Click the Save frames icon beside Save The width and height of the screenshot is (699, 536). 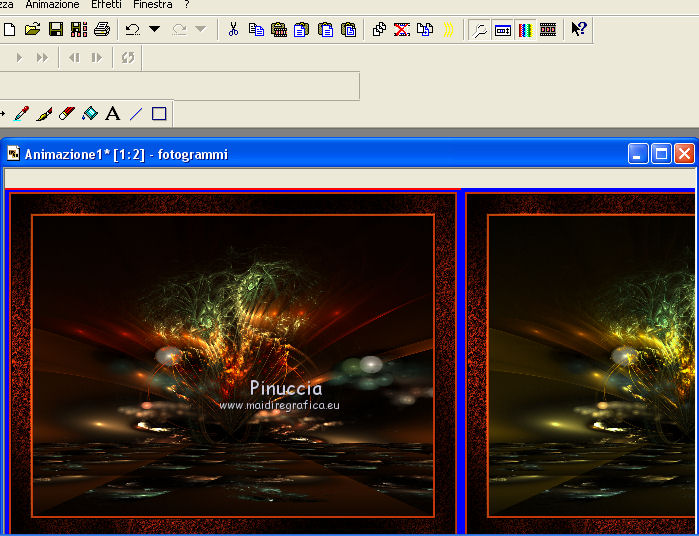point(79,29)
